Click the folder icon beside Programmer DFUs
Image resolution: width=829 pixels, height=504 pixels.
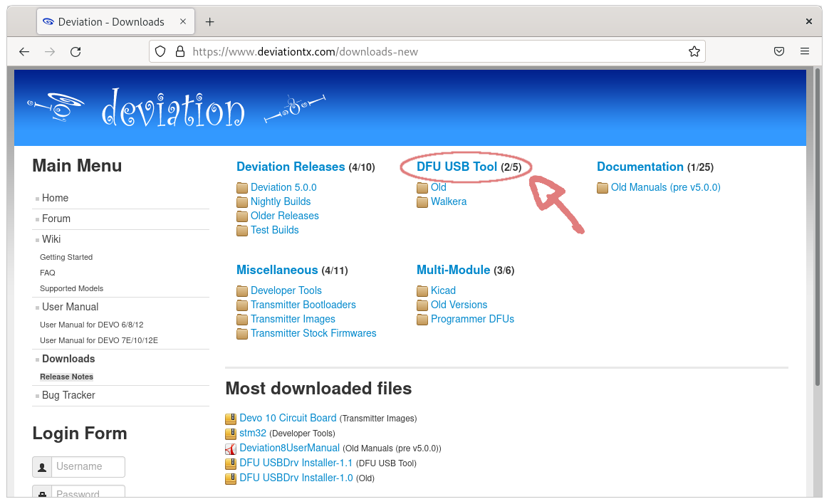[x=422, y=319]
